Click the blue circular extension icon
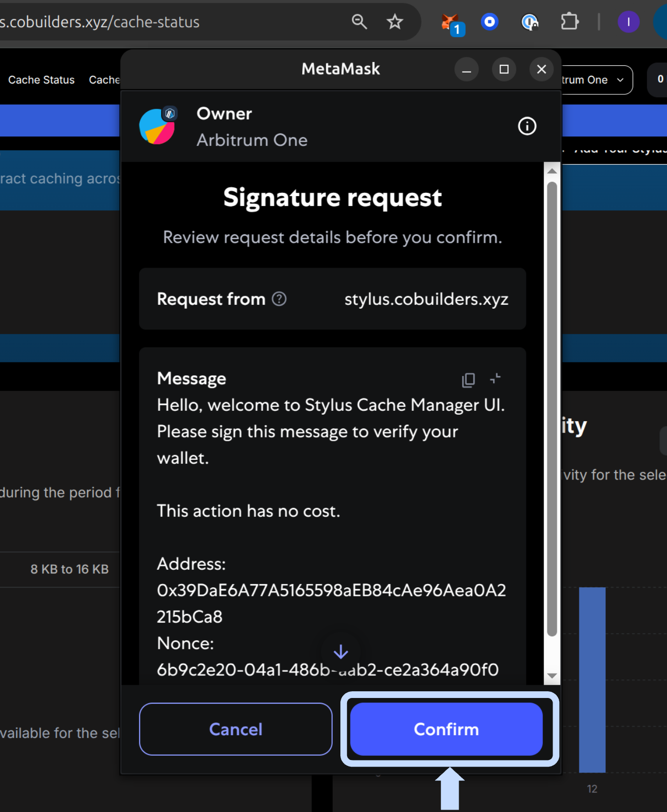 pyautogui.click(x=490, y=22)
